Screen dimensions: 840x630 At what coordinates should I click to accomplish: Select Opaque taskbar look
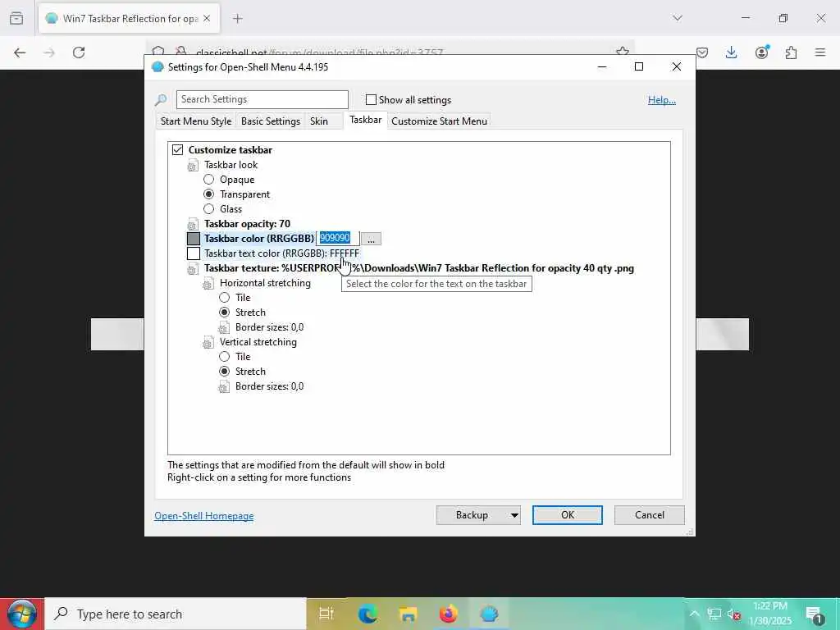pos(209,180)
